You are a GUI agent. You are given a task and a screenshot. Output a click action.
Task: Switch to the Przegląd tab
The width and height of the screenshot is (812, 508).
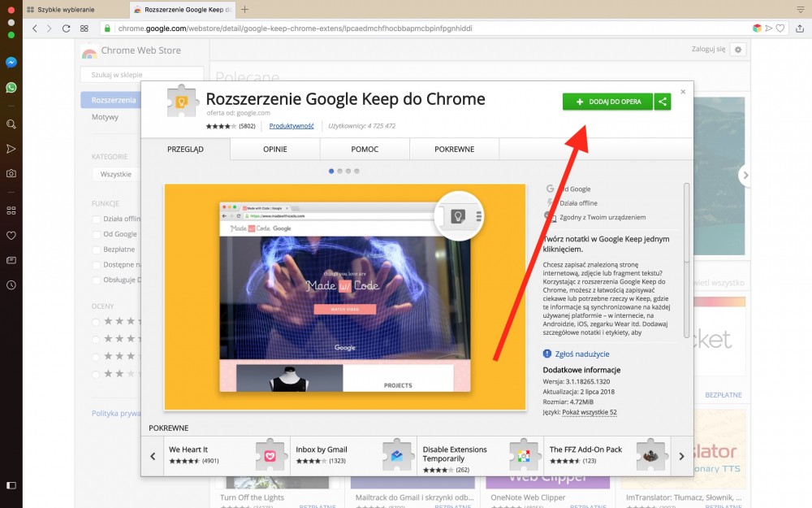coord(185,150)
